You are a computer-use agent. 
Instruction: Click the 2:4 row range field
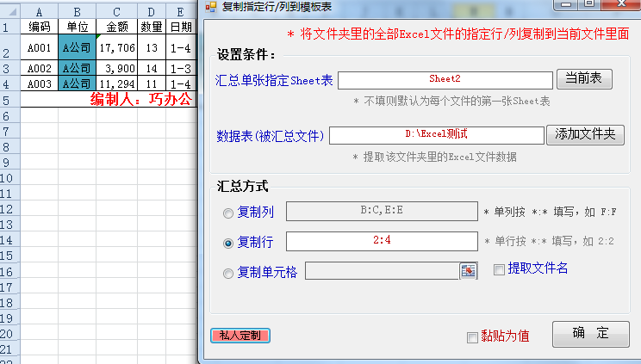click(x=382, y=241)
